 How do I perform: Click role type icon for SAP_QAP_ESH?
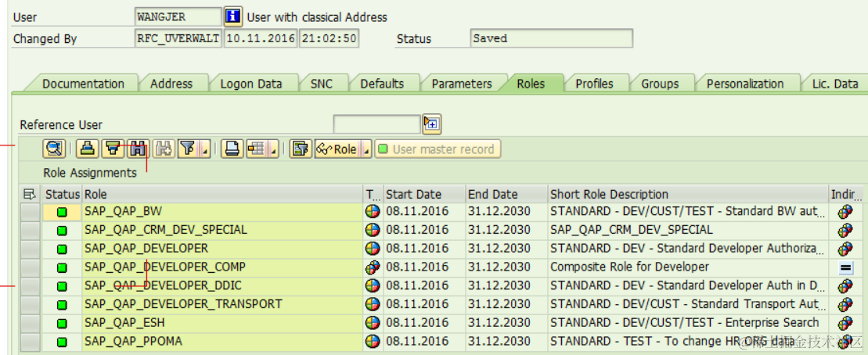tap(373, 322)
